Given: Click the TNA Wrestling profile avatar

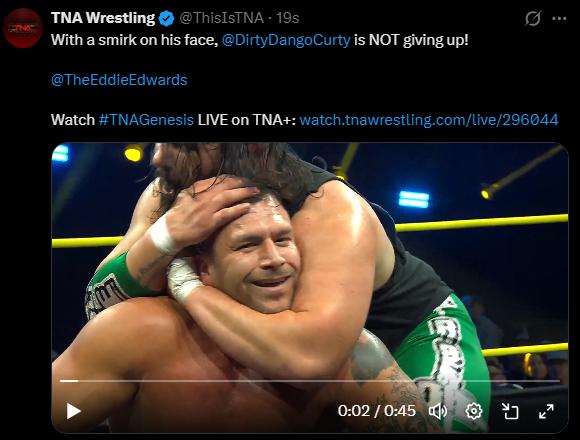Looking at the screenshot, I should point(23,28).
